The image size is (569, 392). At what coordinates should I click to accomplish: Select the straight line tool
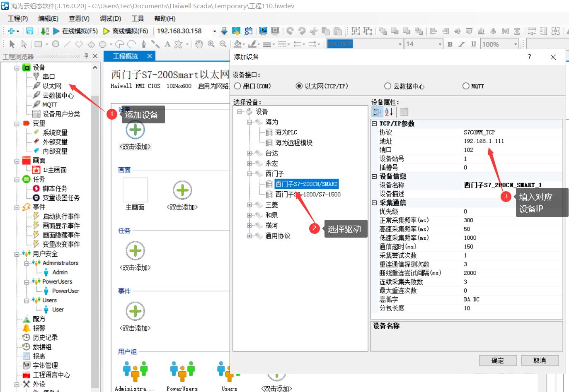67,44
